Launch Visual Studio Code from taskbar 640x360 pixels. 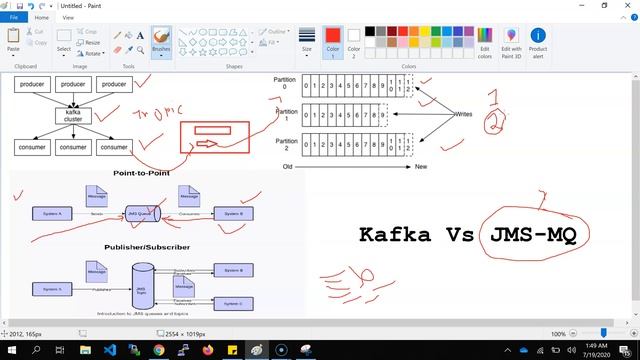110,350
